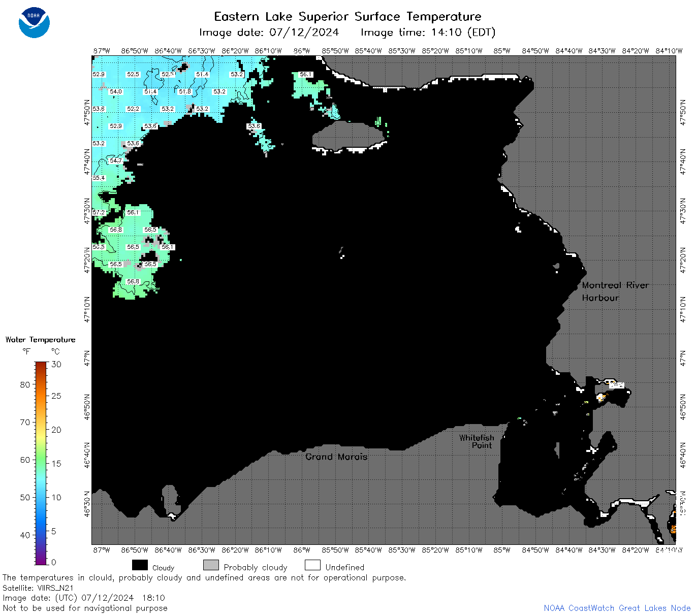Screen dimensions: 696x616
Task: Click the 86°W label on bottom axis
Action: coord(302,549)
